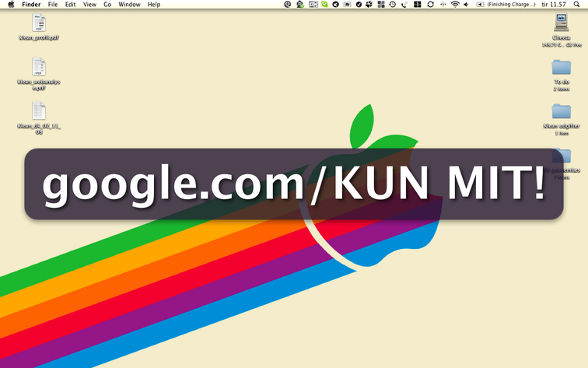The image size is (588, 368).
Task: Open the Spotlight search magnifier
Action: [579, 5]
